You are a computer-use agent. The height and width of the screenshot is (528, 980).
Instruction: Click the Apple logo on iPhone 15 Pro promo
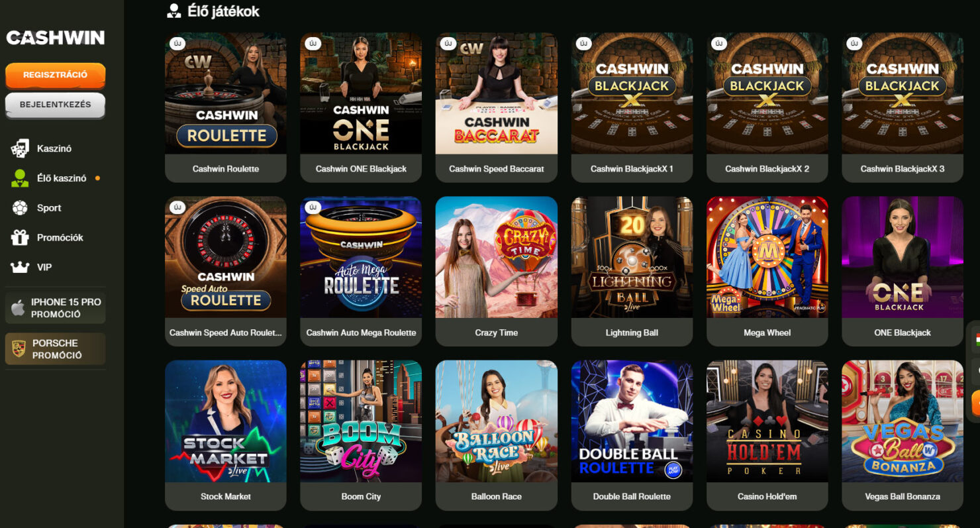pos(18,308)
